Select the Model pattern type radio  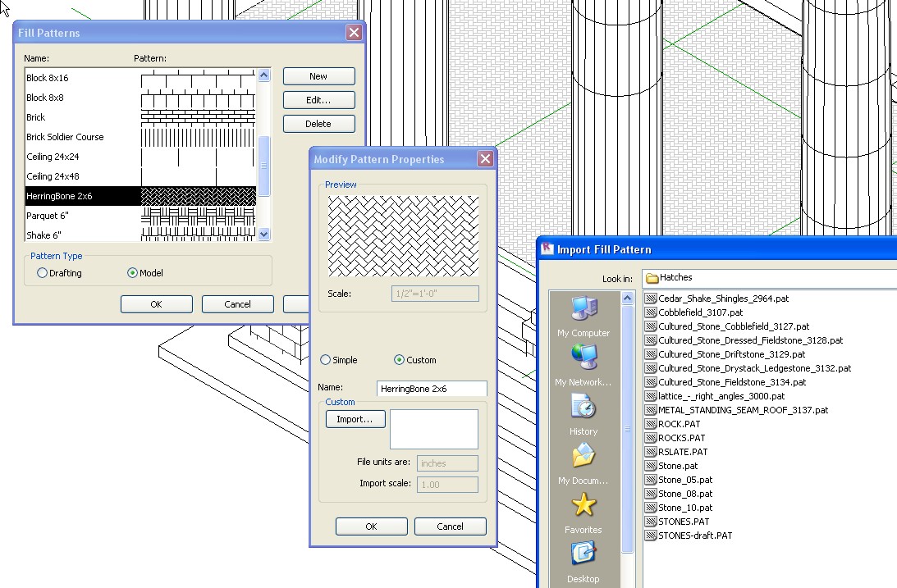(x=132, y=273)
